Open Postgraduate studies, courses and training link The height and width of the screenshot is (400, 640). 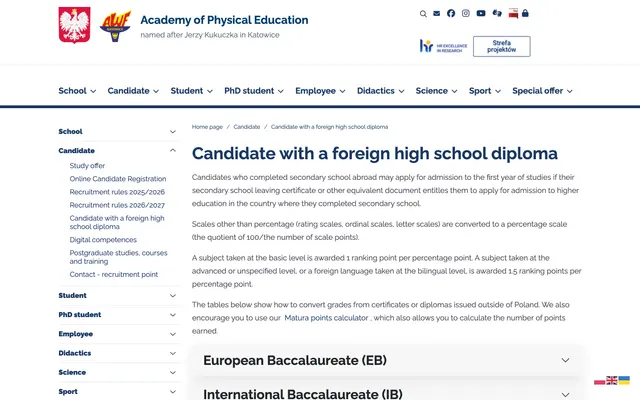[x=118, y=257]
